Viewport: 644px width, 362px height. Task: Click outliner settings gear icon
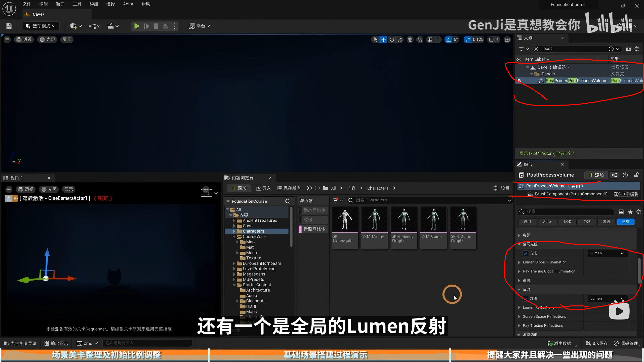(636, 49)
